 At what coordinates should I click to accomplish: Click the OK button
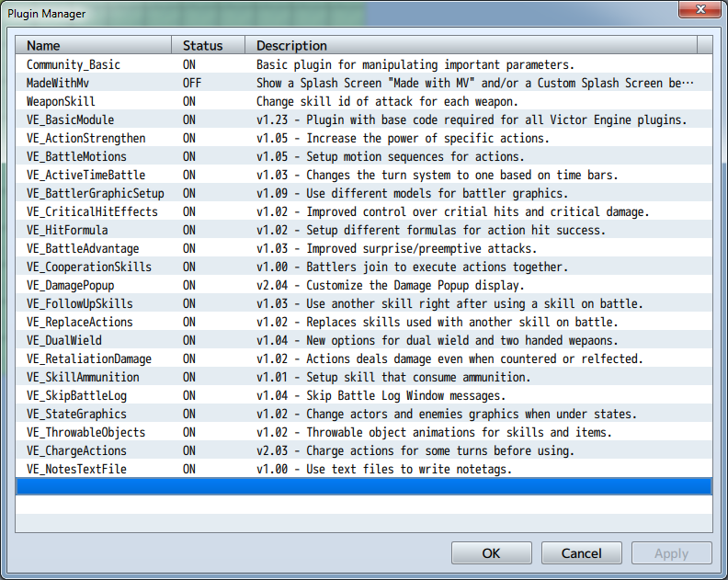point(491,553)
